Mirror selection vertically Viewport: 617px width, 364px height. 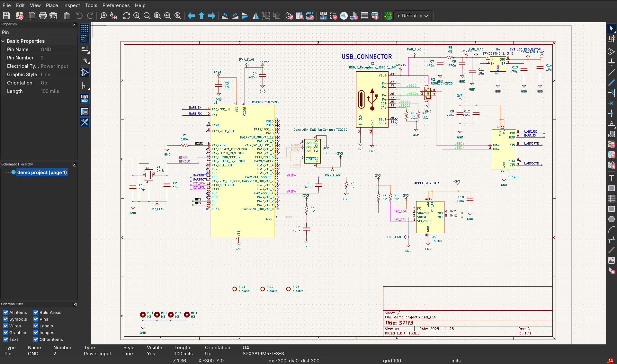(x=246, y=16)
